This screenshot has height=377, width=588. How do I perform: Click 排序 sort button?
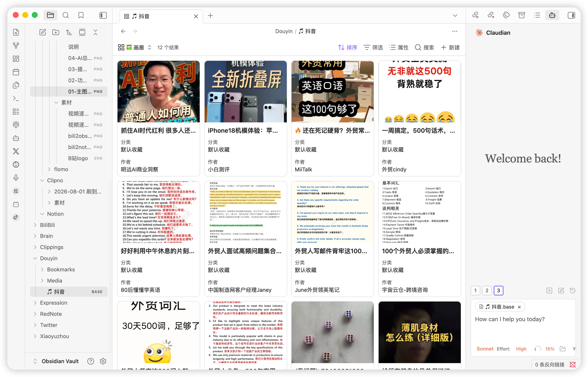[348, 47]
